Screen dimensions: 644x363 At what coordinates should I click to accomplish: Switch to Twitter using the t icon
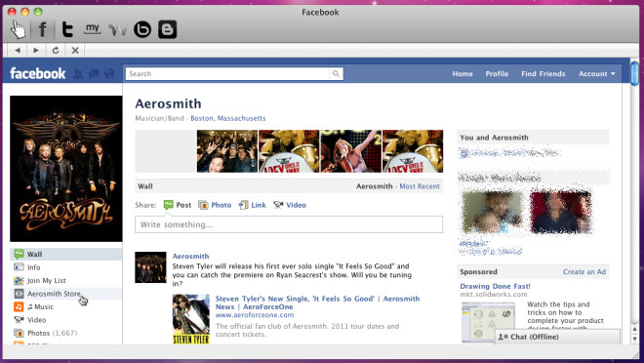tap(67, 29)
